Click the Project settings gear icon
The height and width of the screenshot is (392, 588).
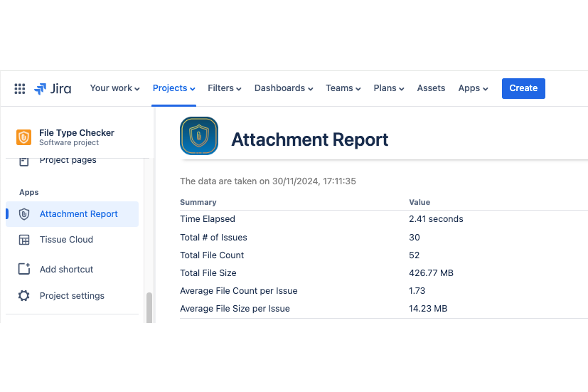coord(24,295)
